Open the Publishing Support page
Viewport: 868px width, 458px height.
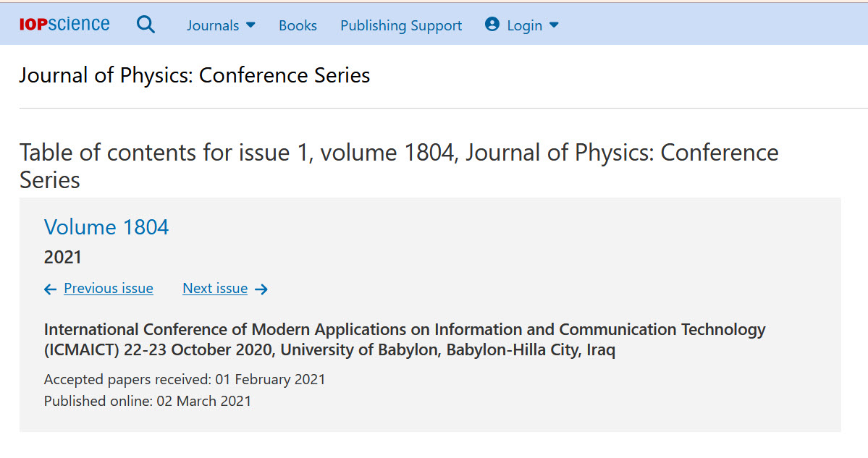pos(401,25)
